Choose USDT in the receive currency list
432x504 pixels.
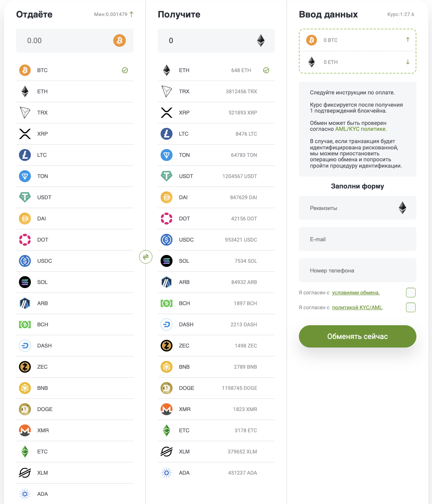pos(216,176)
